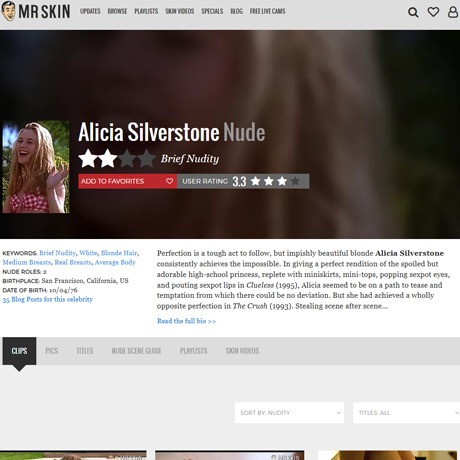Image resolution: width=460 pixels, height=460 pixels.
Task: Click the Mr Skin logo mascot
Action: (8, 11)
